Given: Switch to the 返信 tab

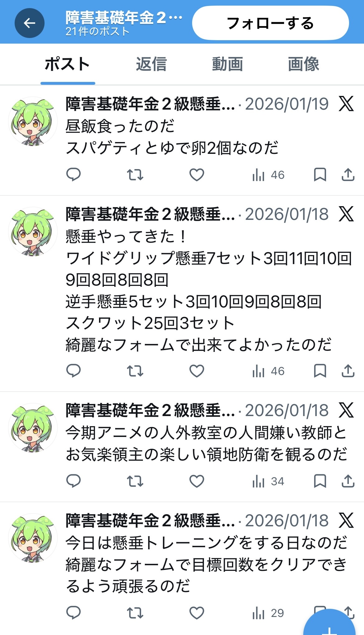Looking at the screenshot, I should (151, 64).
